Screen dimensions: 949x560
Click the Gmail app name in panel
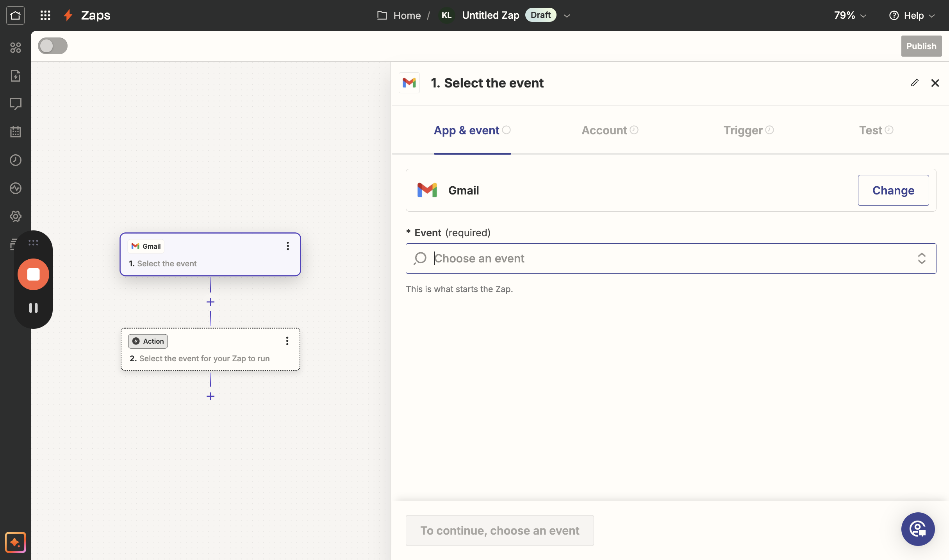pyautogui.click(x=463, y=190)
